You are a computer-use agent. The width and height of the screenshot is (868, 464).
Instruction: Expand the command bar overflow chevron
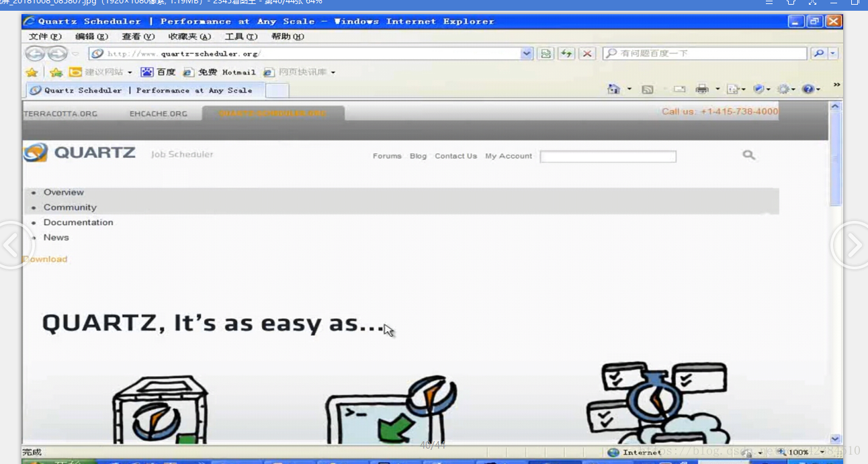[836, 85]
